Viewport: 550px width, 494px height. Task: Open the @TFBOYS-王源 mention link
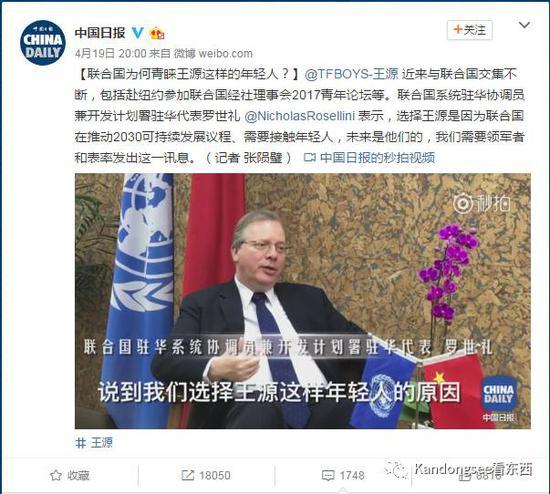pyautogui.click(x=351, y=74)
